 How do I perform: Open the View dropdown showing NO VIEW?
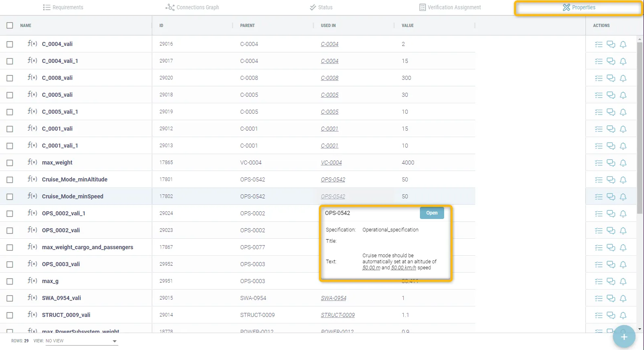pyautogui.click(x=81, y=341)
